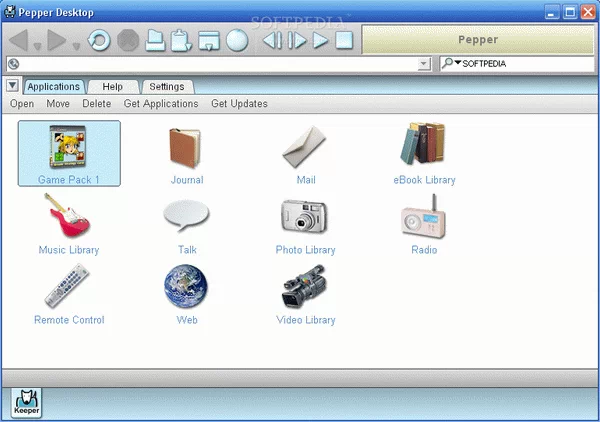Click Get Applications

pyautogui.click(x=161, y=104)
